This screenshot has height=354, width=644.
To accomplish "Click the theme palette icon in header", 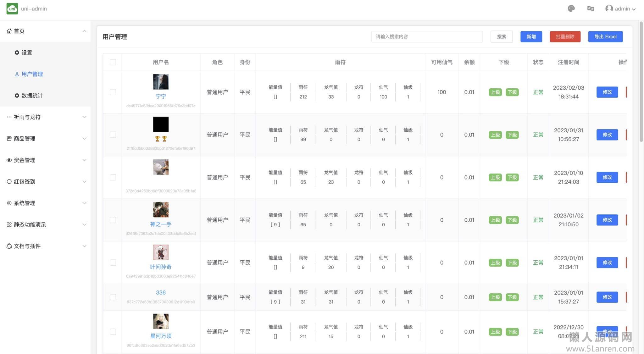I will pyautogui.click(x=571, y=8).
